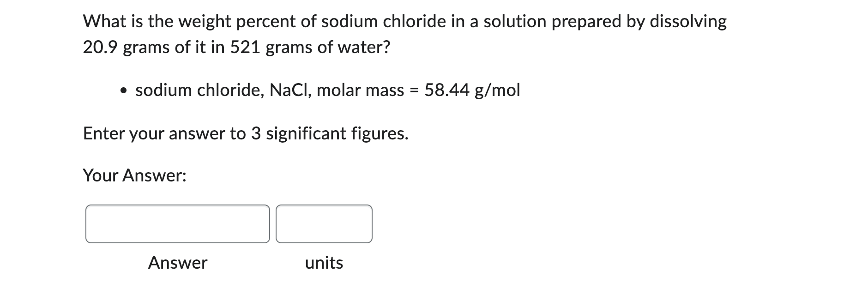868x301 pixels.
Task: Click the left edge of the Answer box
Action: 88,224
